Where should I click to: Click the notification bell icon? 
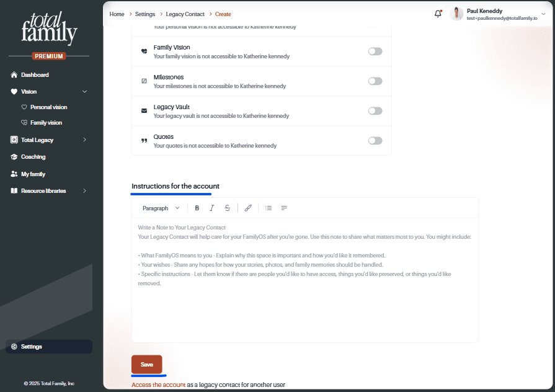tap(438, 14)
